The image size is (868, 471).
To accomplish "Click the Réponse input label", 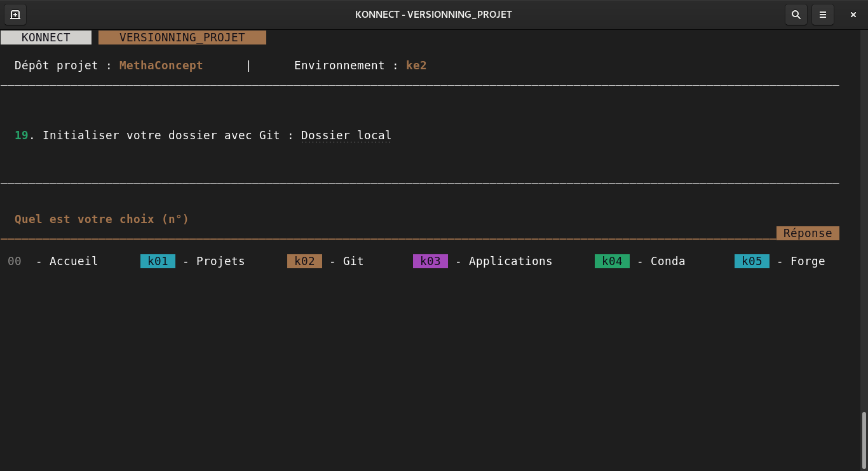I will (x=807, y=233).
